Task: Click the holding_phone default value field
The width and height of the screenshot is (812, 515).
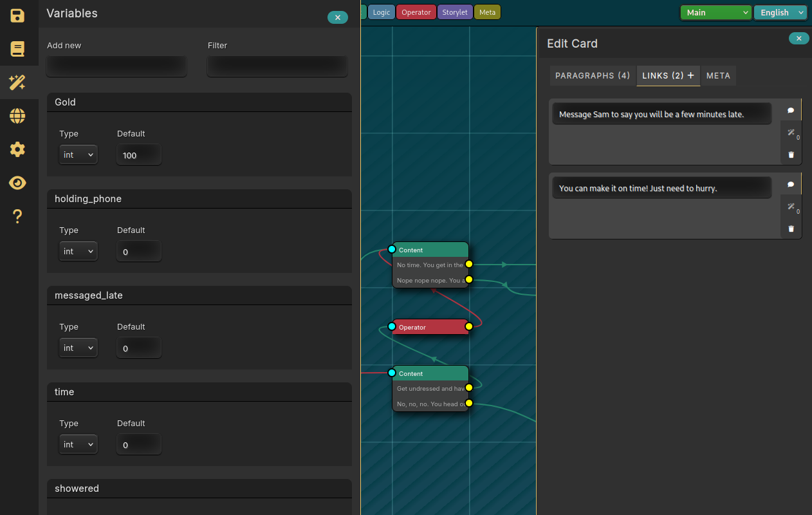Action: (x=139, y=251)
